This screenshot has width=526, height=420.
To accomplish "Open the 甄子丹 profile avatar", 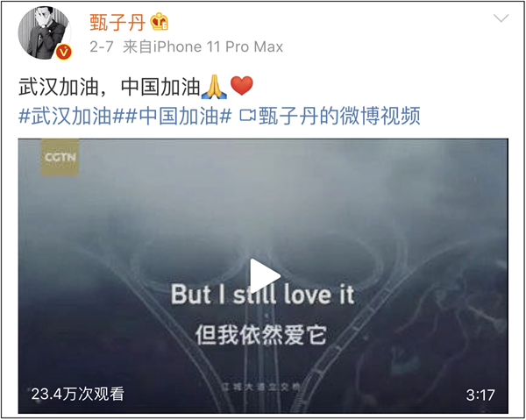I will (45, 32).
